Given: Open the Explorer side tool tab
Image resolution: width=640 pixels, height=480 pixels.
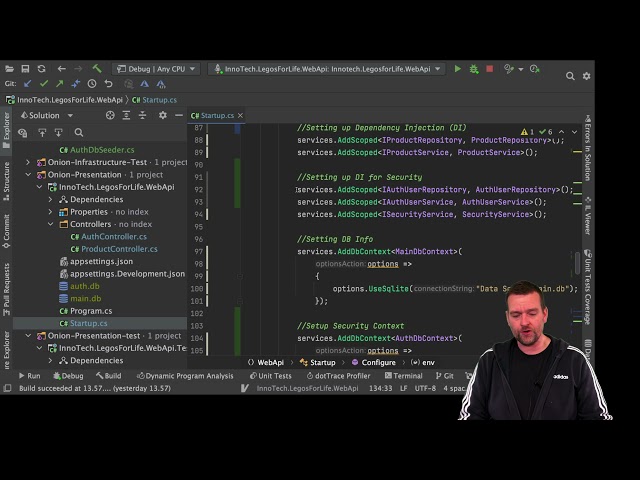Looking at the screenshot, I should [7, 130].
